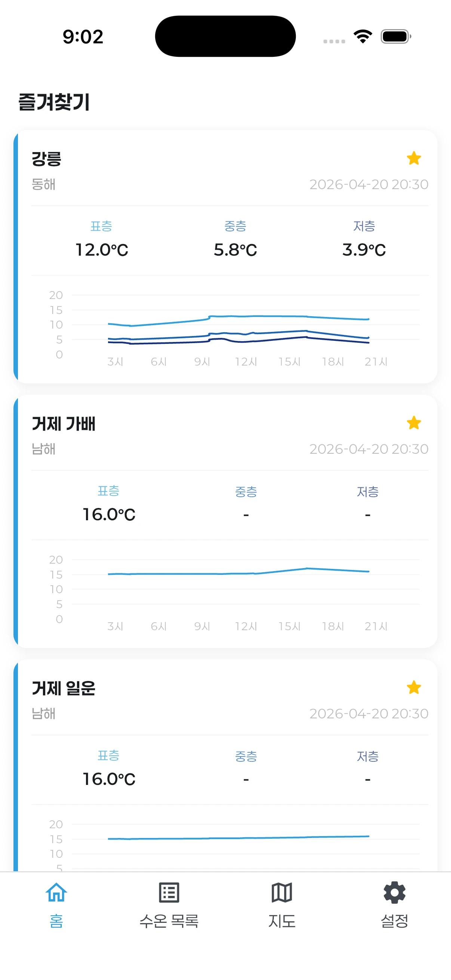Open the 설정 gear icon

click(395, 893)
